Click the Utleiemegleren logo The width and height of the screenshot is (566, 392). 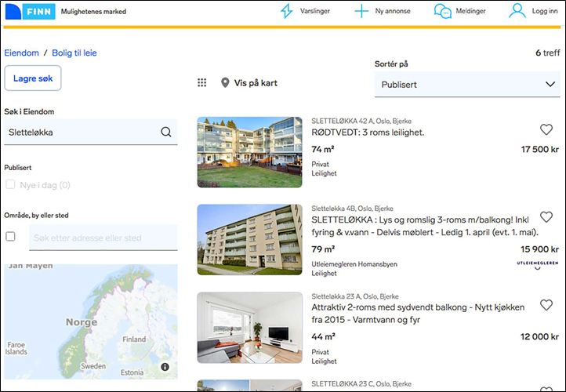click(x=538, y=264)
